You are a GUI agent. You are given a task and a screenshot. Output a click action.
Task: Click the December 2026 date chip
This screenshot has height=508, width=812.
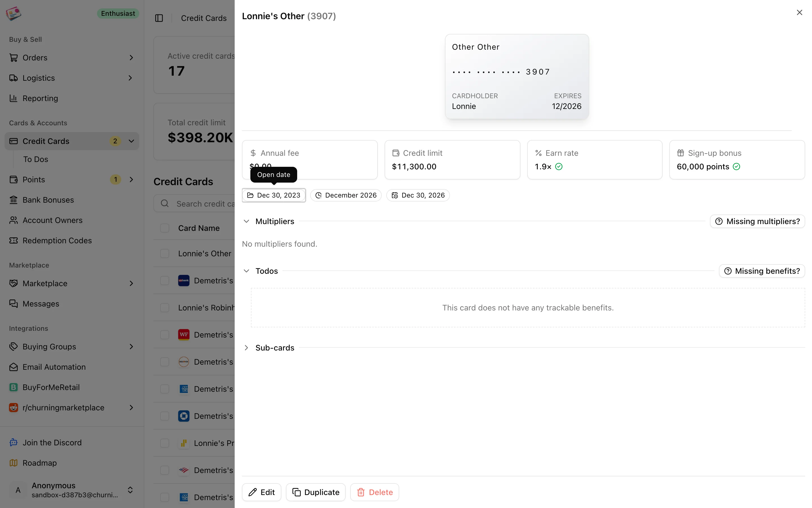(346, 195)
